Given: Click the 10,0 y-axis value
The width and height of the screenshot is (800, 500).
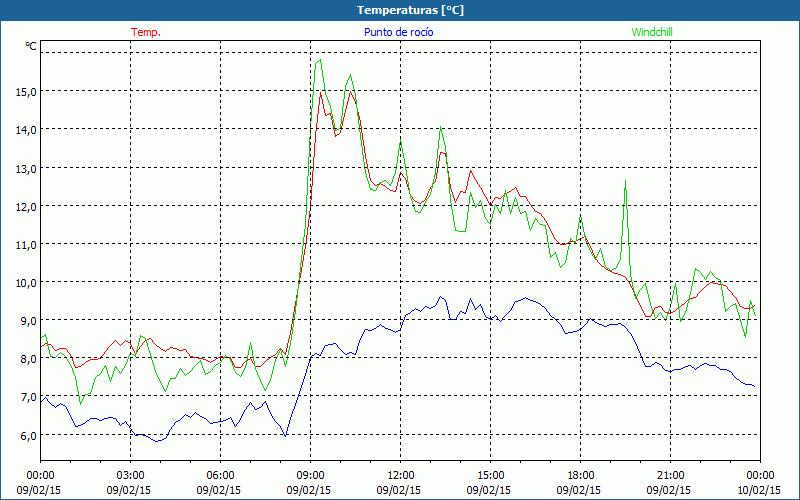Looking at the screenshot, I should [26, 282].
